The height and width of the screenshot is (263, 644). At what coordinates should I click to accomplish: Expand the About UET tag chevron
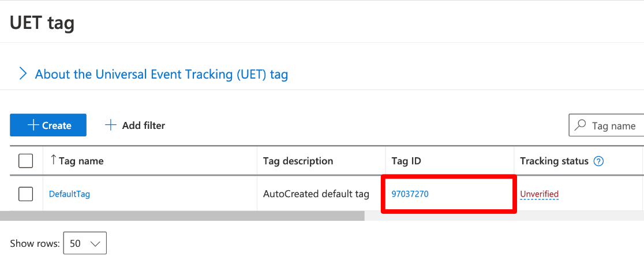coord(23,74)
